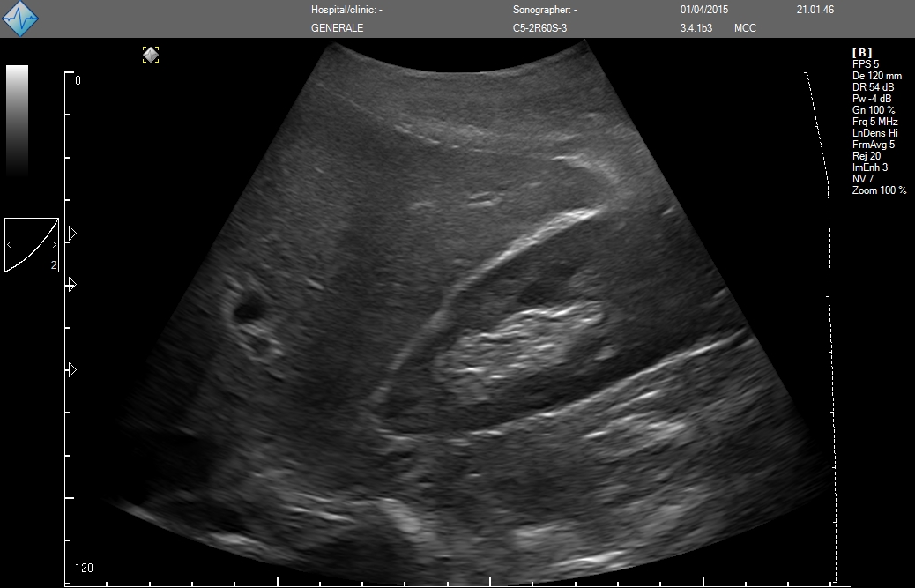
Task: Select the De 120 mm depth parameter
Action: point(876,76)
